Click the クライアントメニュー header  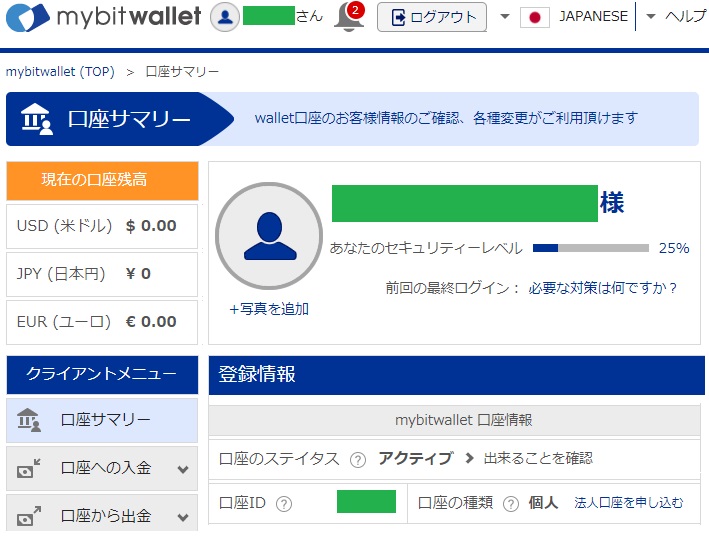pyautogui.click(x=102, y=375)
